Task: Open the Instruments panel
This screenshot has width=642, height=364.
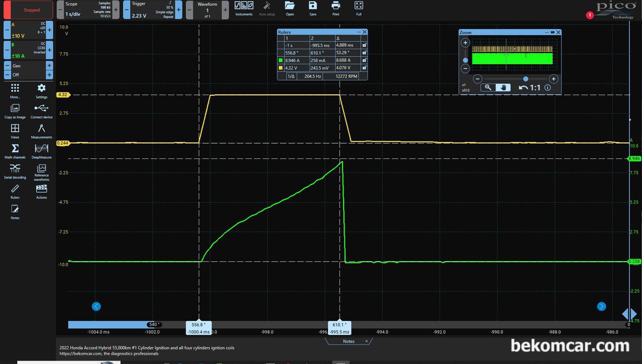Action: click(244, 8)
